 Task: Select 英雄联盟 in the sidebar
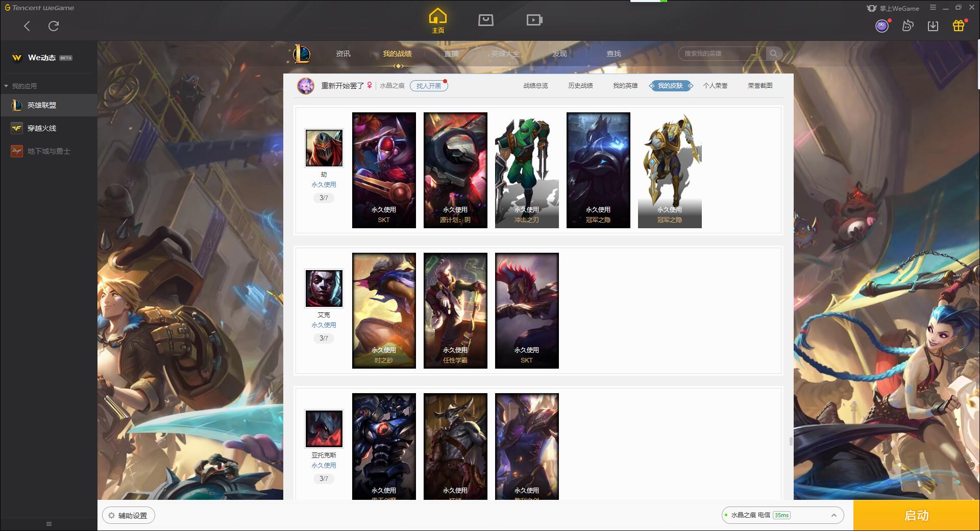[x=48, y=105]
